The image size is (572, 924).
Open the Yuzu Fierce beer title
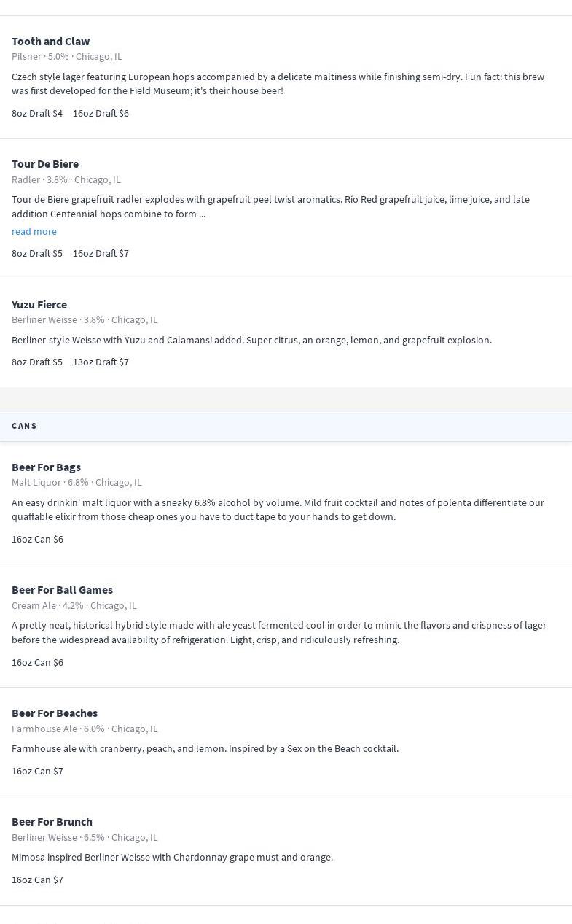pyautogui.click(x=39, y=304)
